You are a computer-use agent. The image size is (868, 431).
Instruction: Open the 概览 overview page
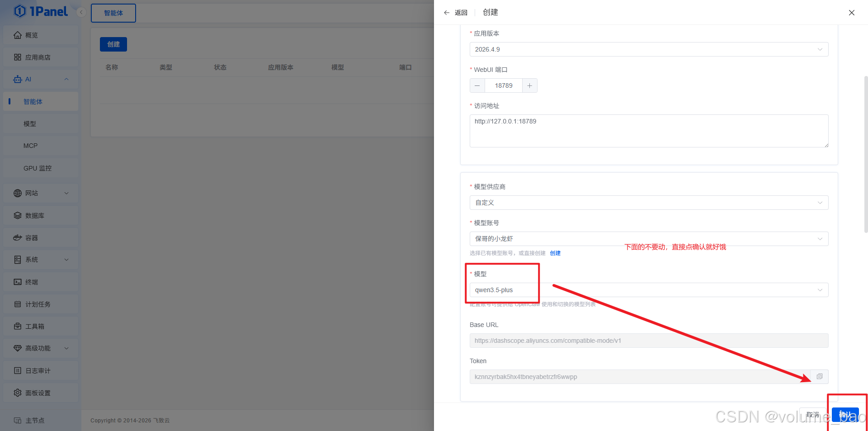(41, 35)
